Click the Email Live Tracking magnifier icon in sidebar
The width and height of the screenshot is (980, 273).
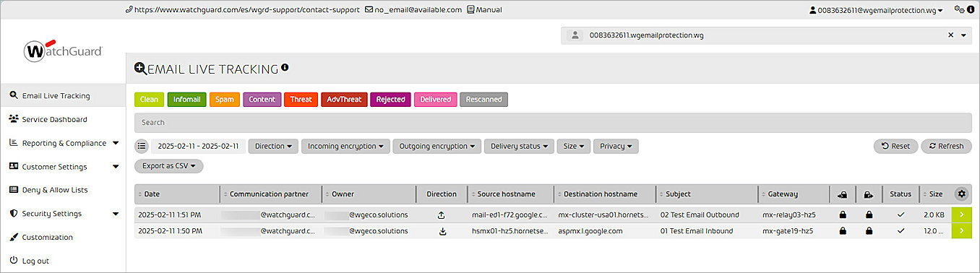click(14, 95)
